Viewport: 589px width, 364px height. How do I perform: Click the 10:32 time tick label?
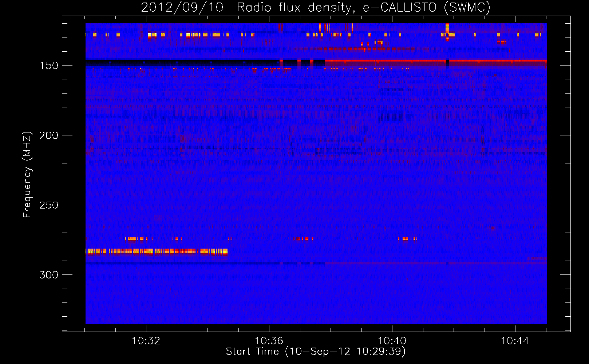[146, 341]
